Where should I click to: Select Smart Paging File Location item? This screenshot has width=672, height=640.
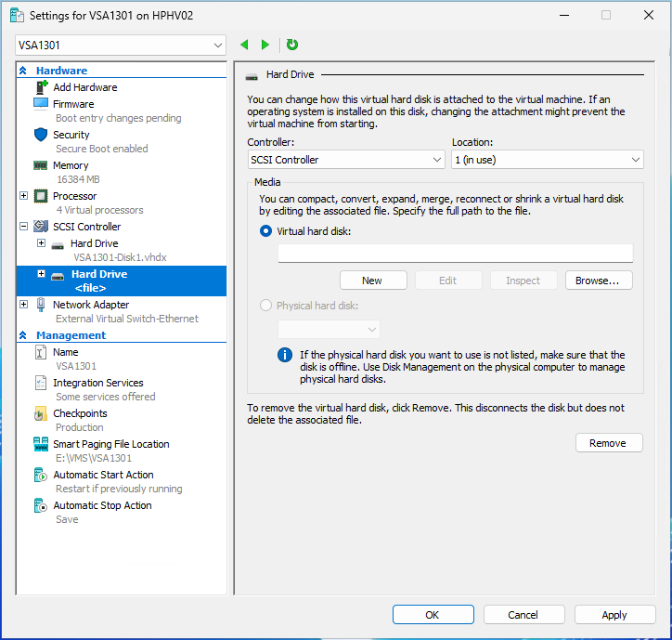(110, 444)
